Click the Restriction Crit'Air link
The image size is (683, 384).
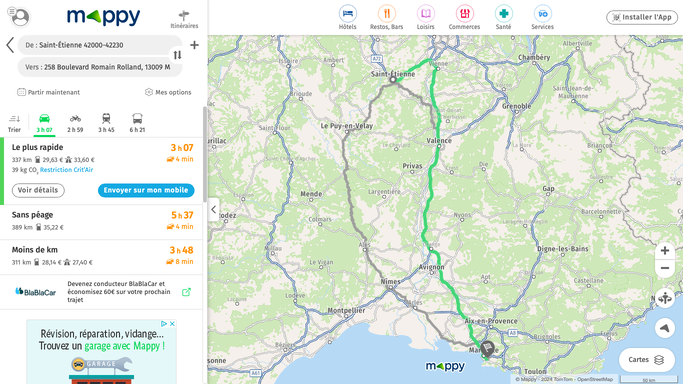[x=66, y=170]
